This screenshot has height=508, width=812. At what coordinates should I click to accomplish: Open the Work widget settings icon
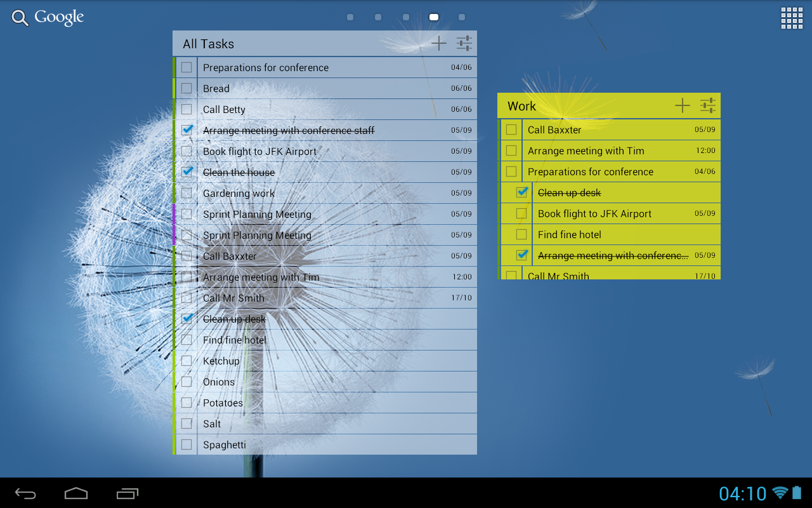point(708,105)
